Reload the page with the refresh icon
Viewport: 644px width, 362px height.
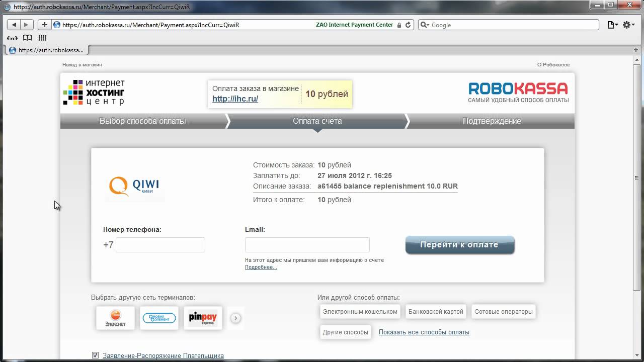tap(408, 25)
